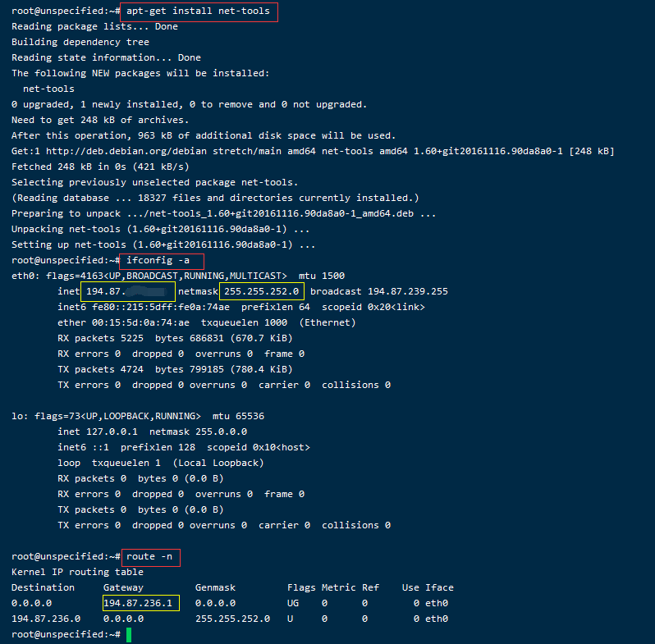Click the destination 194.87.236.0 route entry
The width and height of the screenshot is (655, 644).
pos(46,619)
